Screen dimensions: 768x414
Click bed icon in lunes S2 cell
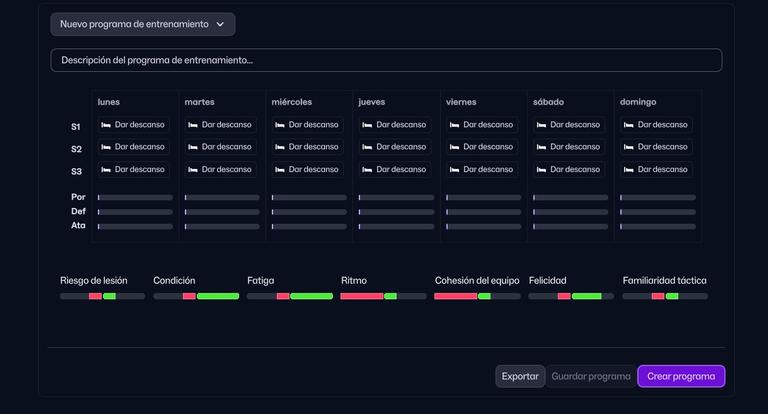click(106, 147)
